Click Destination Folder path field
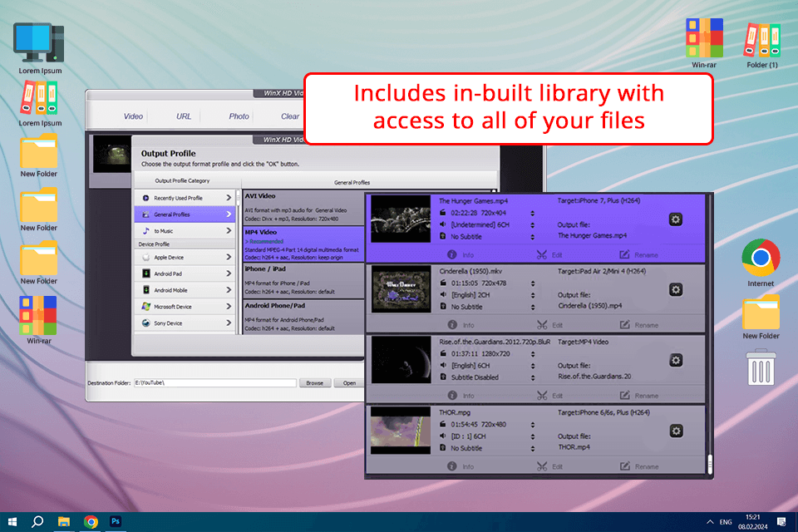 [x=214, y=383]
